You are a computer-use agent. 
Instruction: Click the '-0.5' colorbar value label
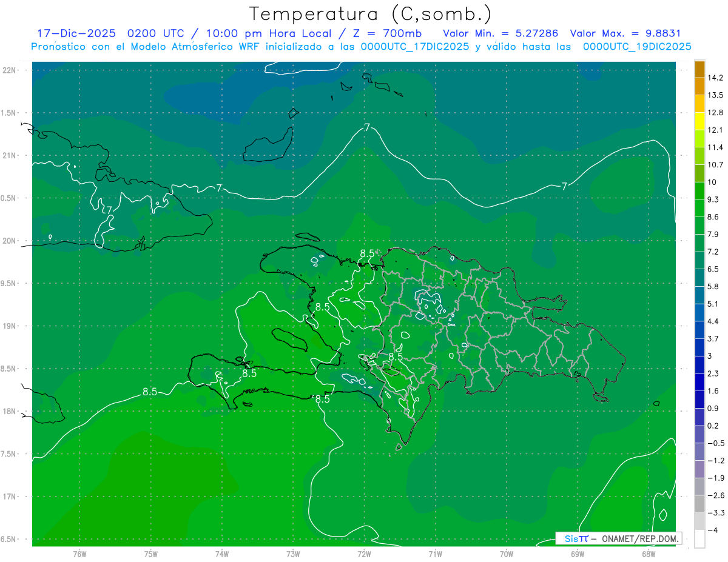(x=715, y=443)
